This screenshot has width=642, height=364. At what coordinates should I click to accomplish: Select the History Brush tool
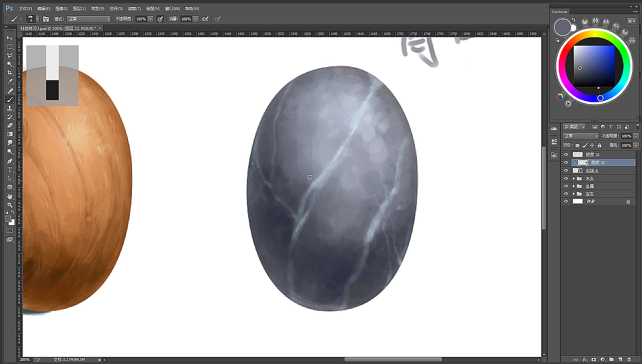(10, 117)
